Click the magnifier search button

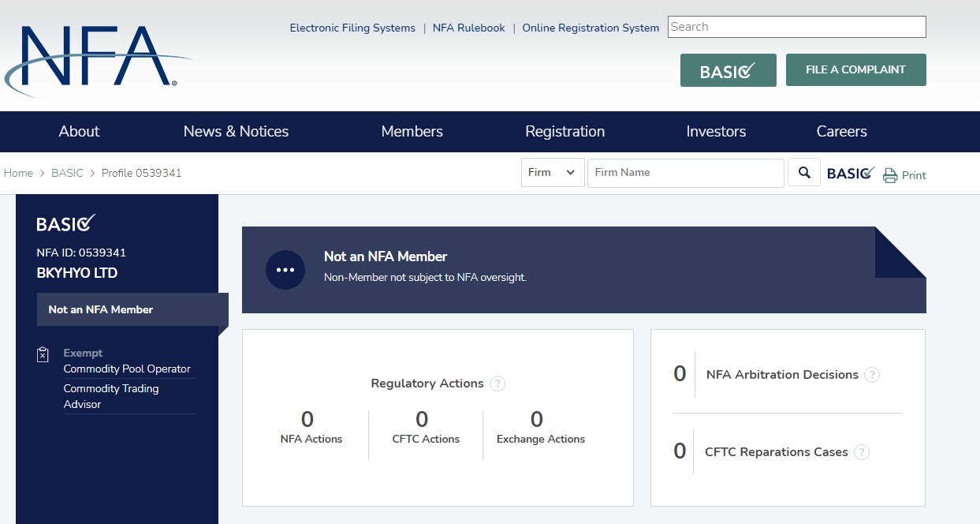pyautogui.click(x=804, y=173)
